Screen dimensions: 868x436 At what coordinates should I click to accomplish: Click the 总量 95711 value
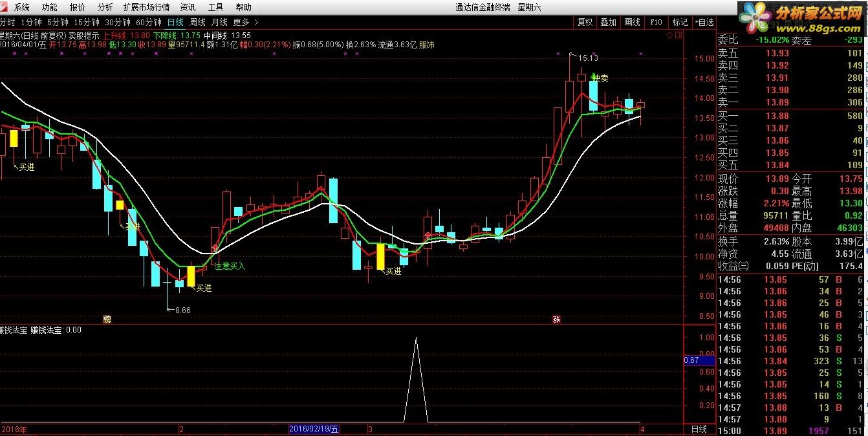[776, 216]
